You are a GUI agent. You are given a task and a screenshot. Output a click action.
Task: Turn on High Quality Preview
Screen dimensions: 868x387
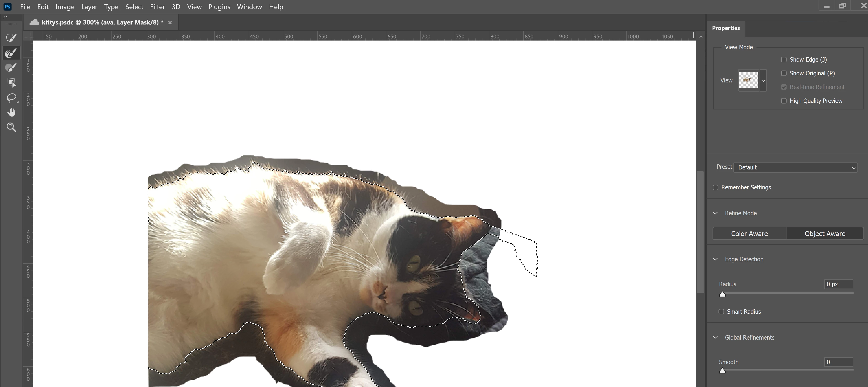click(x=784, y=101)
